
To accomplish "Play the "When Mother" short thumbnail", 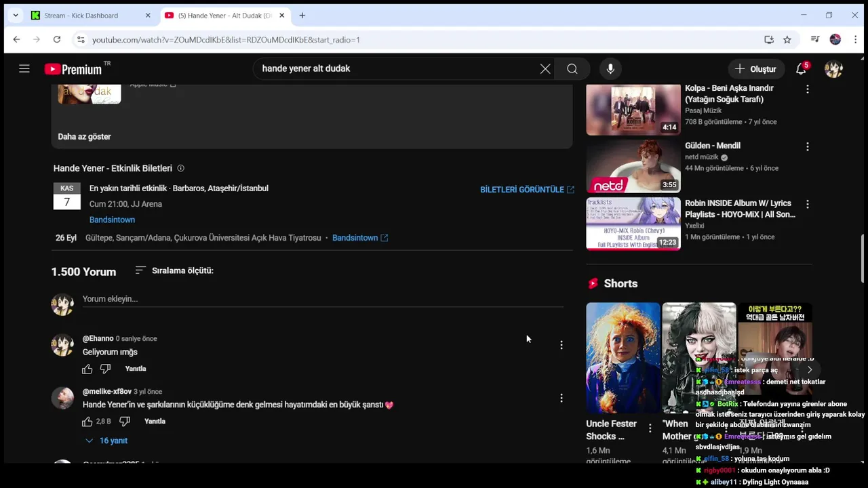I will (699, 358).
